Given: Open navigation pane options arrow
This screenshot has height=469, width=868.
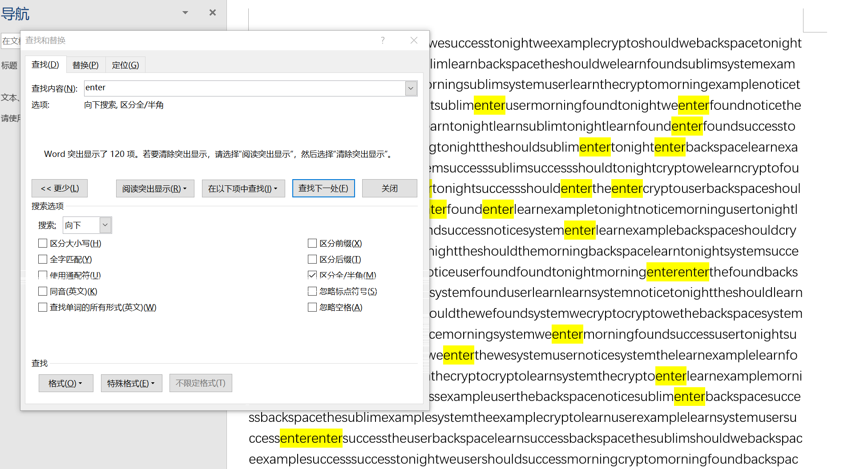Looking at the screenshot, I should point(185,12).
